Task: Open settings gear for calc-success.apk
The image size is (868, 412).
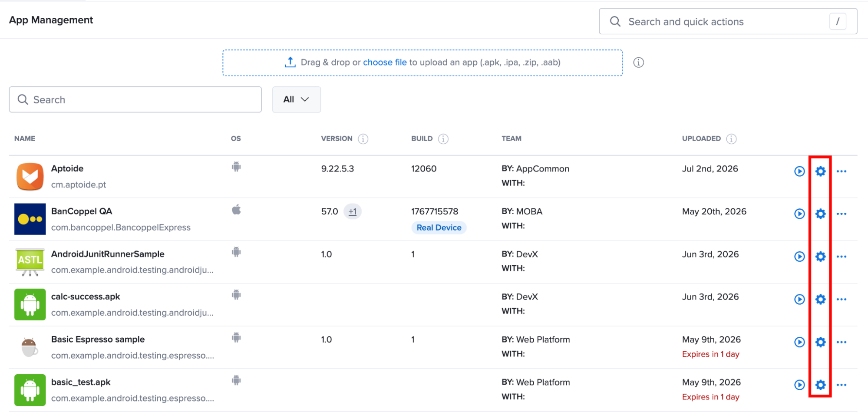Action: pyautogui.click(x=820, y=300)
